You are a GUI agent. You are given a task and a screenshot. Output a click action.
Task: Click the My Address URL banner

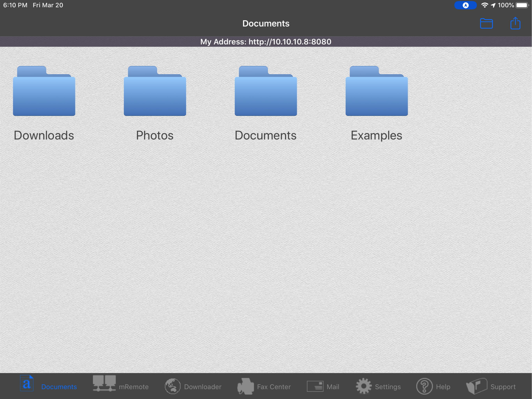(266, 42)
